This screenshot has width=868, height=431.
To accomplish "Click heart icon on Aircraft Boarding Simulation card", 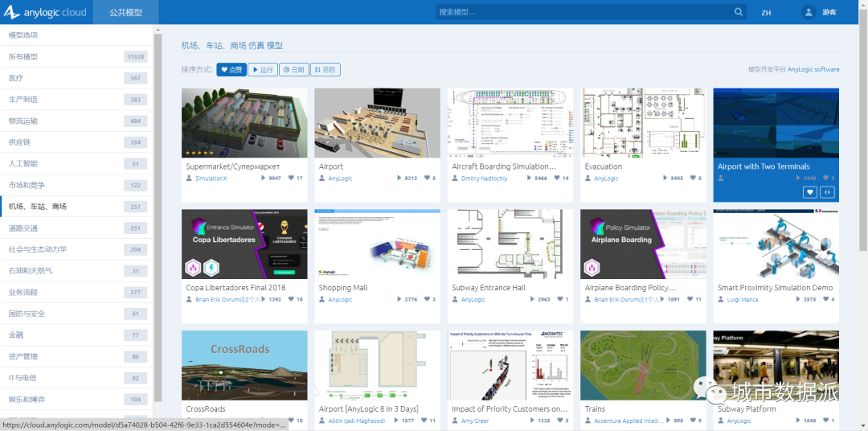I will point(557,179).
